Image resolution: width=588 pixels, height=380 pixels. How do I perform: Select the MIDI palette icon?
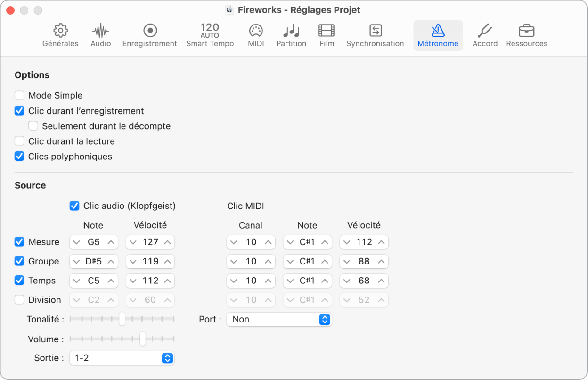pyautogui.click(x=256, y=31)
